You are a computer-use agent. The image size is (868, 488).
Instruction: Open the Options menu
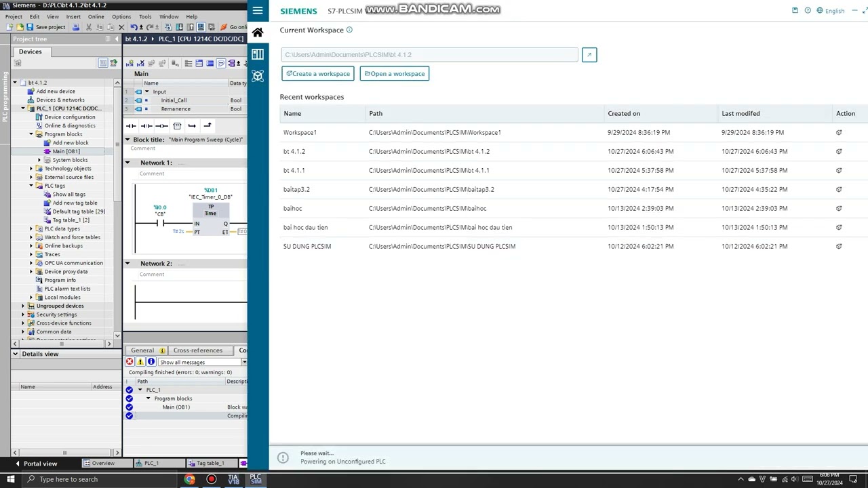point(121,17)
